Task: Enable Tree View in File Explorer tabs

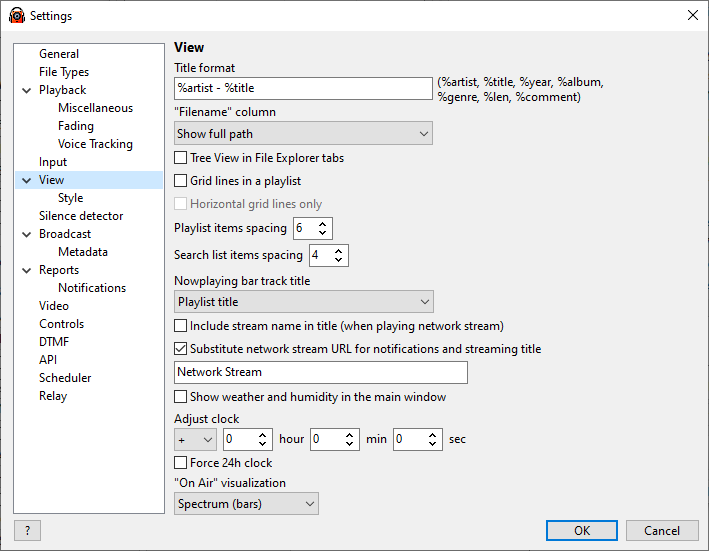Action: [x=180, y=158]
